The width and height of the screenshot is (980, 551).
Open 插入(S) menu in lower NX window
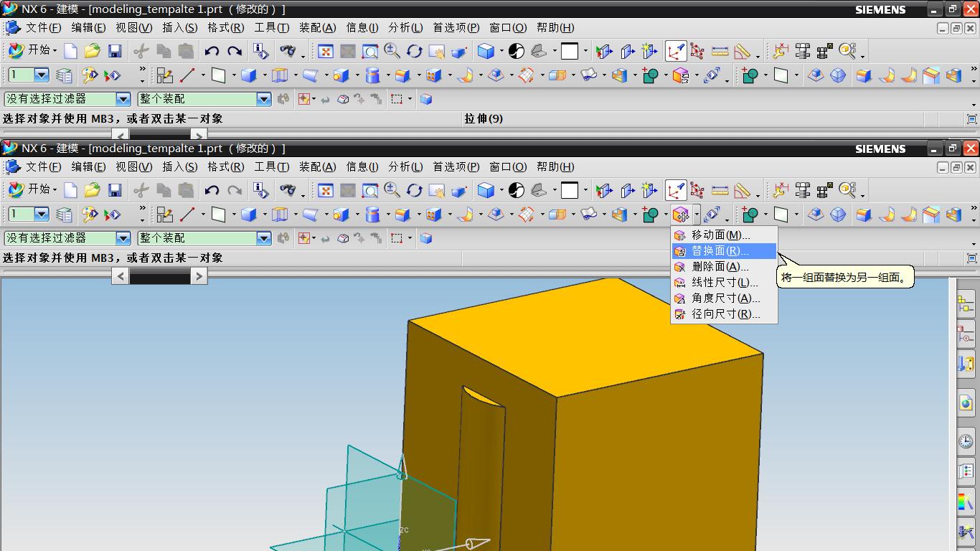[179, 167]
